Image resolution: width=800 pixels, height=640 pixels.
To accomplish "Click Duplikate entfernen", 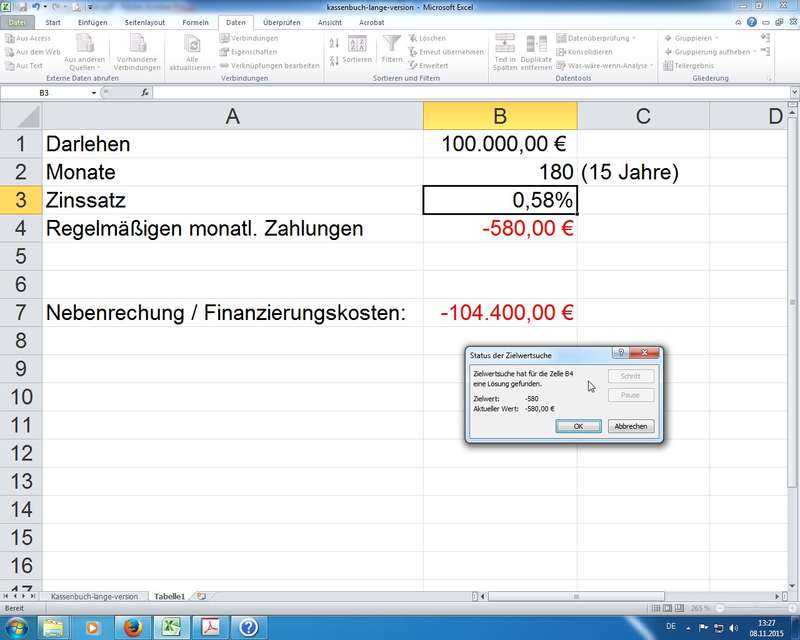I will pos(536,52).
